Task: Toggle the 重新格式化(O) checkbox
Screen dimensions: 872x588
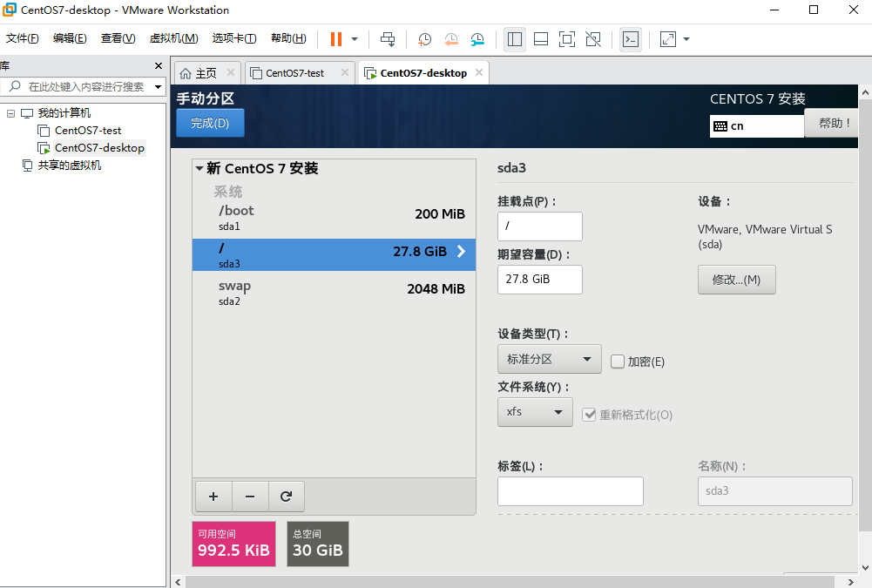Action: pos(589,415)
